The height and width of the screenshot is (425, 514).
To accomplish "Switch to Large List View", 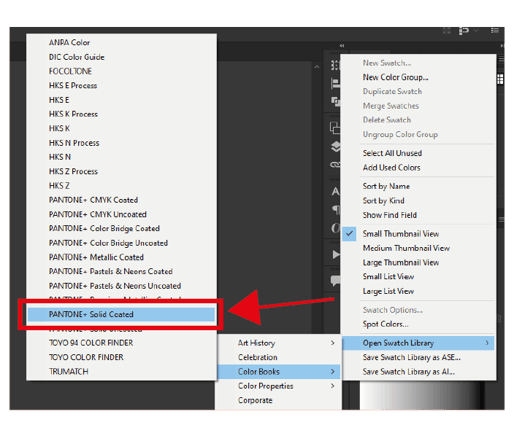I will (388, 291).
